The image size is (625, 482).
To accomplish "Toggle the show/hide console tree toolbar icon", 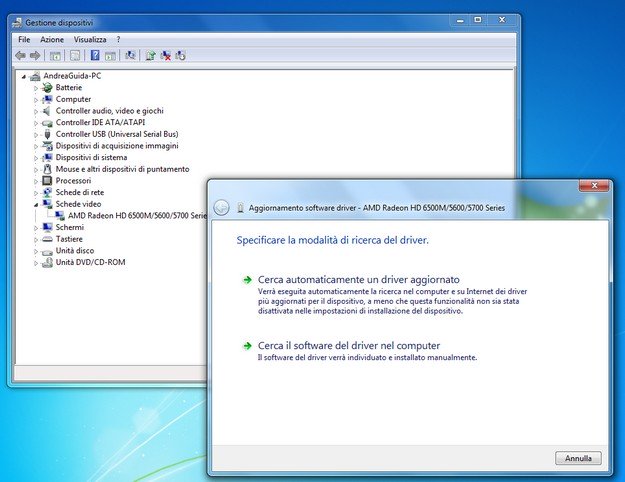I will point(55,55).
